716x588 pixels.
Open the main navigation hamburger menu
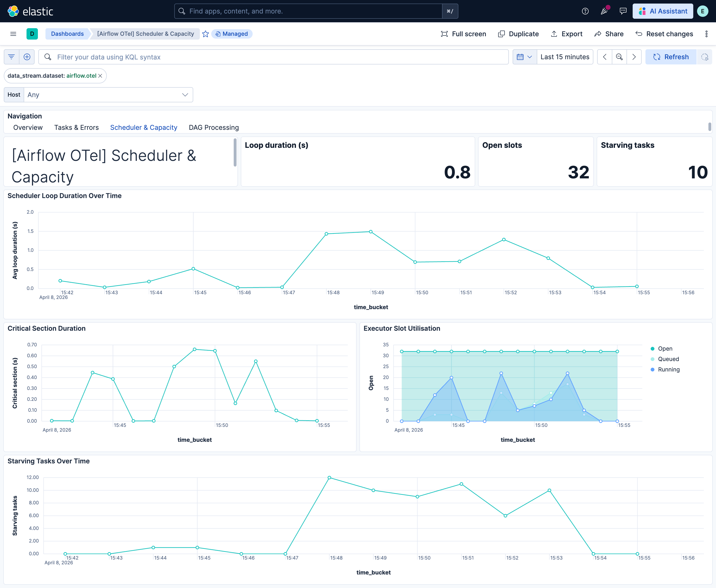pyautogui.click(x=13, y=34)
